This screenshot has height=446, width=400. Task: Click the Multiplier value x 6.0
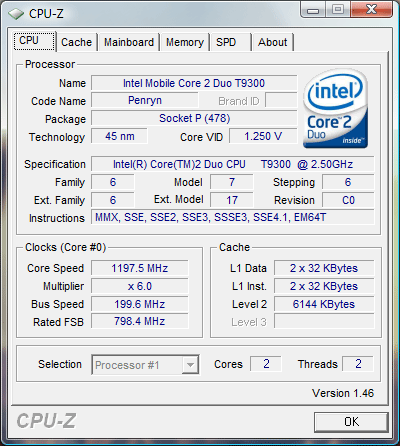point(140,286)
